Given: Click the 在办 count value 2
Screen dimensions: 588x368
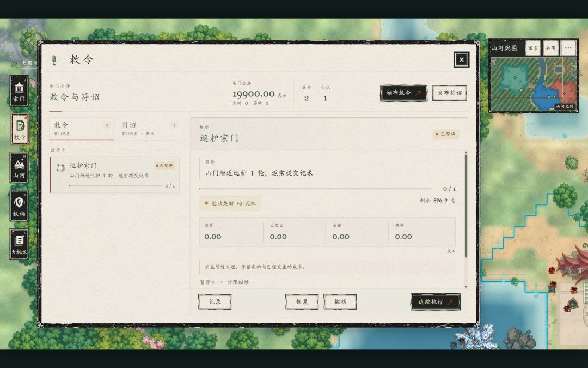Looking at the screenshot, I should [307, 98].
